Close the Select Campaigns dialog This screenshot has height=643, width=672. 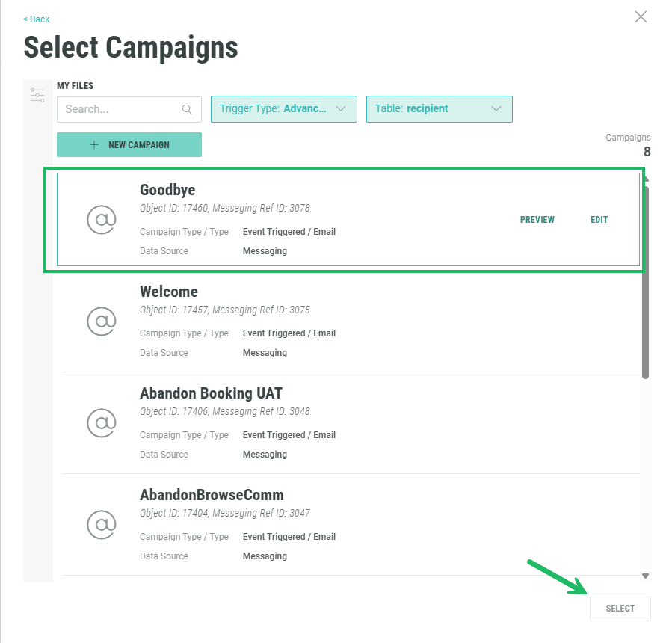[x=641, y=17]
